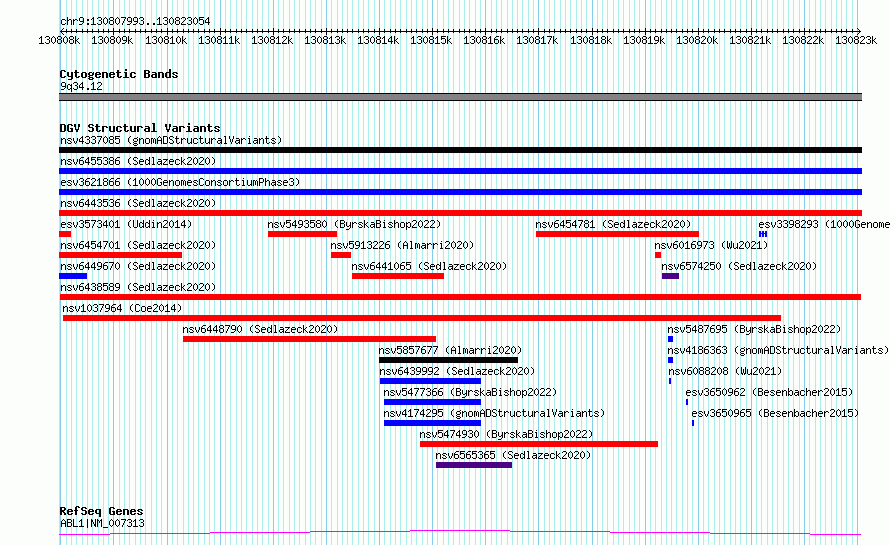Viewport: 890px width, 545px height.
Task: Click the red nsv6454781 variant bar
Action: pos(618,234)
